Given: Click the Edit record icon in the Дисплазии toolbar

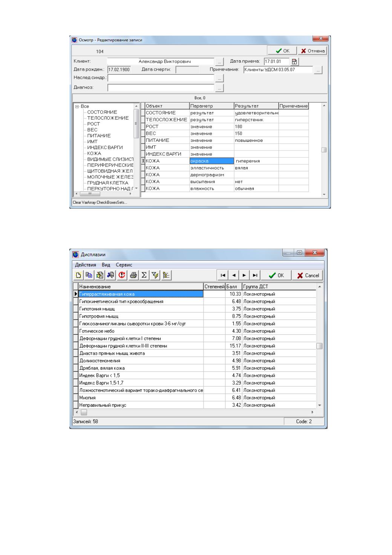Looking at the screenshot, I should click(100, 275).
